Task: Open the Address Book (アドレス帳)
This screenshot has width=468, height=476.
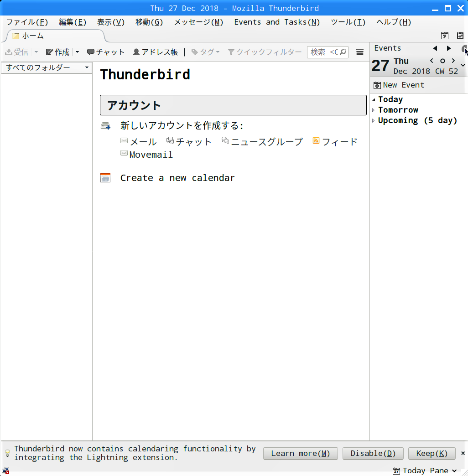Action: 156,52
